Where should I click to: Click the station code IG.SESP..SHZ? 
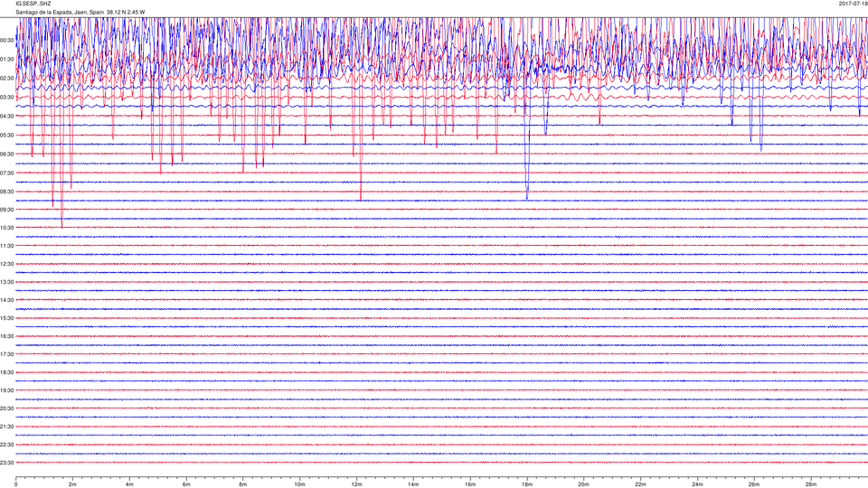point(33,4)
